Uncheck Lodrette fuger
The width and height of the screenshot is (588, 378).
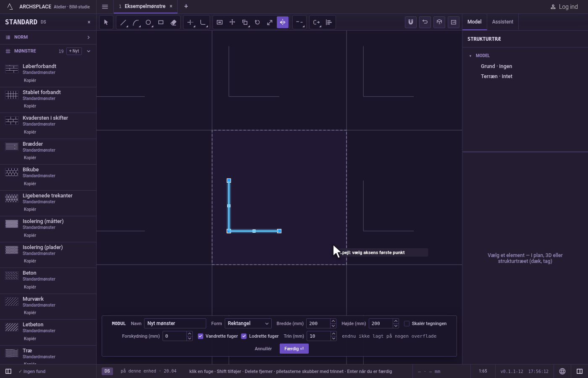pos(244,336)
